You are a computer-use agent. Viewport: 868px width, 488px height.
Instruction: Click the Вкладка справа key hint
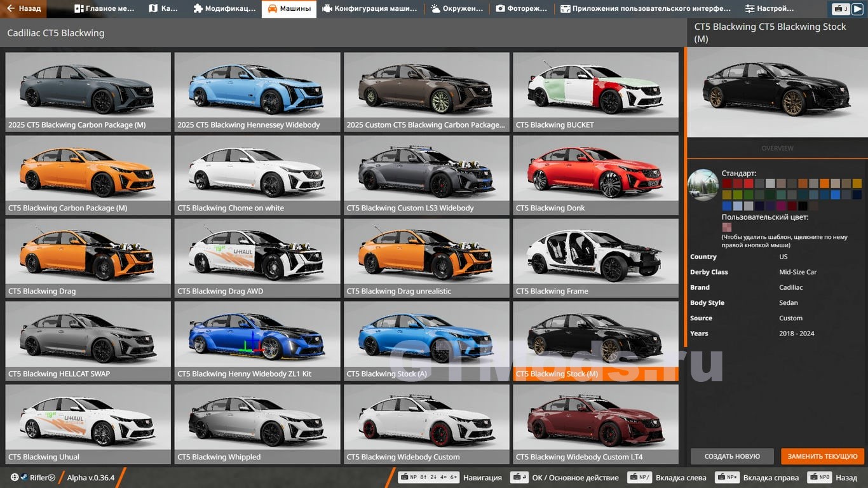pyautogui.click(x=757, y=478)
